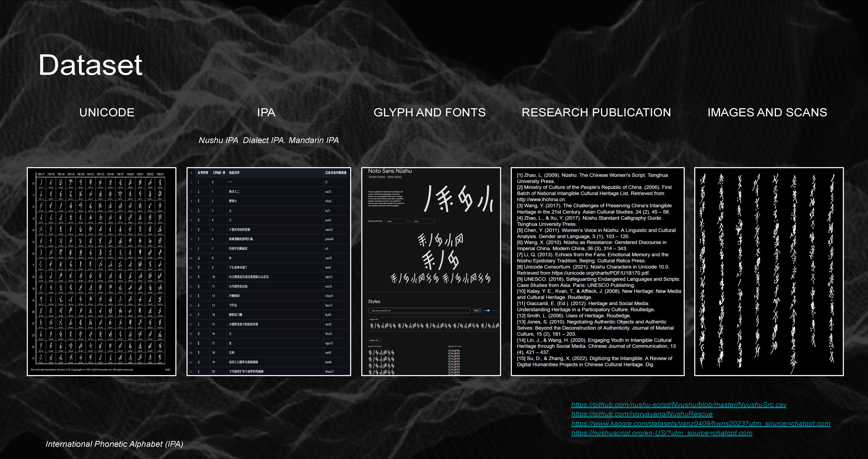The height and width of the screenshot is (459, 868).
Task: Click reference [1] Zhao, L. (2009)
Action: coord(592,178)
